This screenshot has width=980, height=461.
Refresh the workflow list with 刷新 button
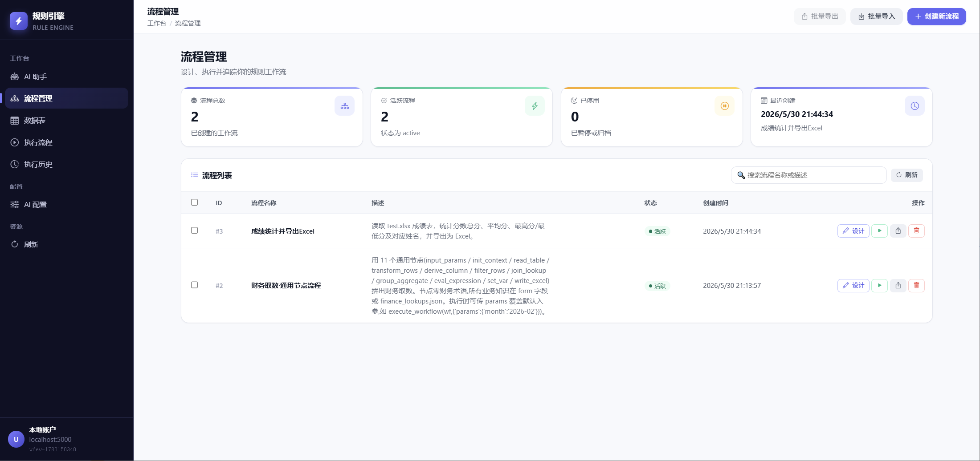(907, 175)
